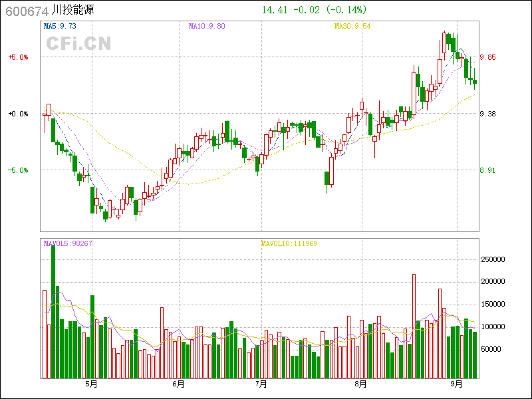Viewport: 532px width, 399px height.
Task: Toggle the MA30:9.54 indicator label
Action: click(352, 27)
